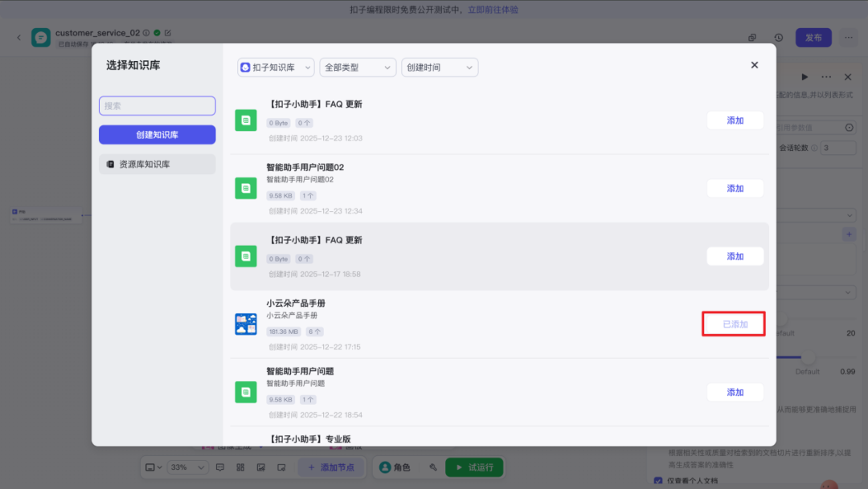Click the grid layout icon in the bottom toolbar
This screenshot has width=868, height=489.
click(x=240, y=467)
